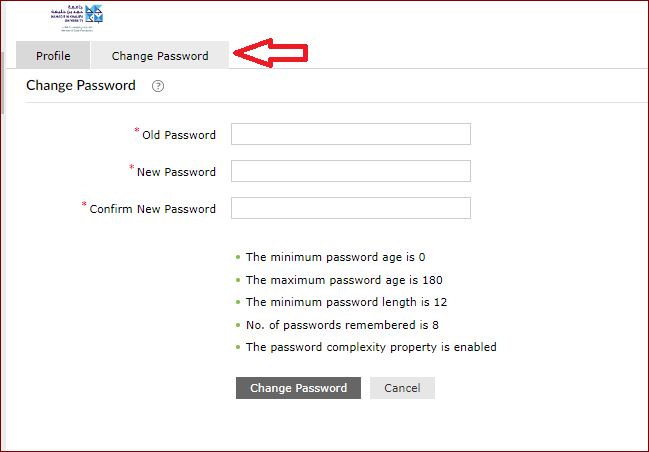Click the New Password label
Viewport: 649px width, 452px height.
(x=176, y=172)
